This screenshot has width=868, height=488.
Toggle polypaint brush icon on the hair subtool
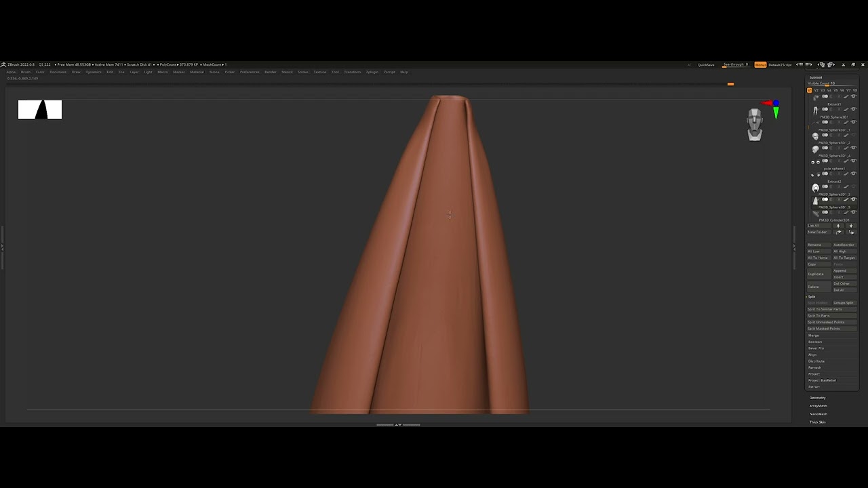click(x=846, y=186)
